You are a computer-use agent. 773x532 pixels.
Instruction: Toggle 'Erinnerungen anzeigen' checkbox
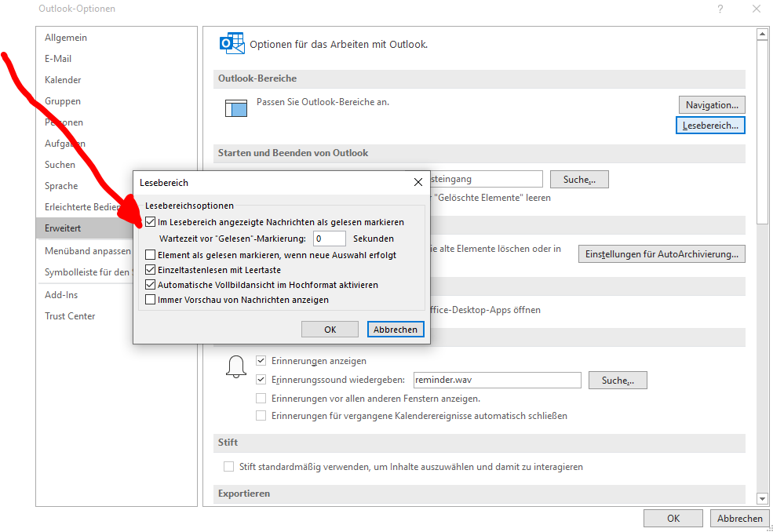coord(261,360)
